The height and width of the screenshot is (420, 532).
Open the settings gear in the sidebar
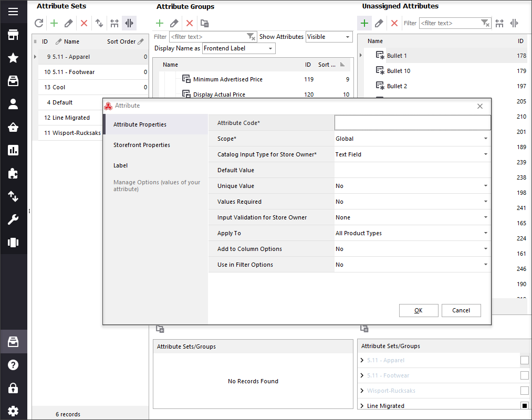pos(13,411)
